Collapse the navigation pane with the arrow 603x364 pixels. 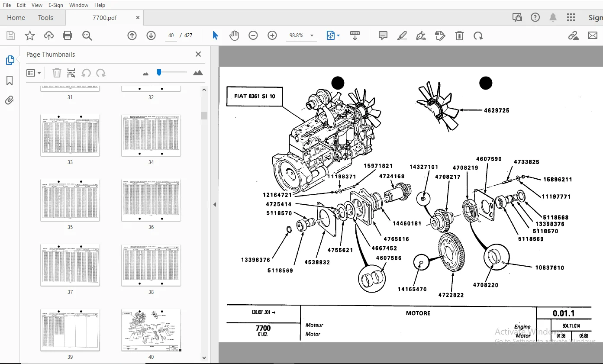[215, 205]
